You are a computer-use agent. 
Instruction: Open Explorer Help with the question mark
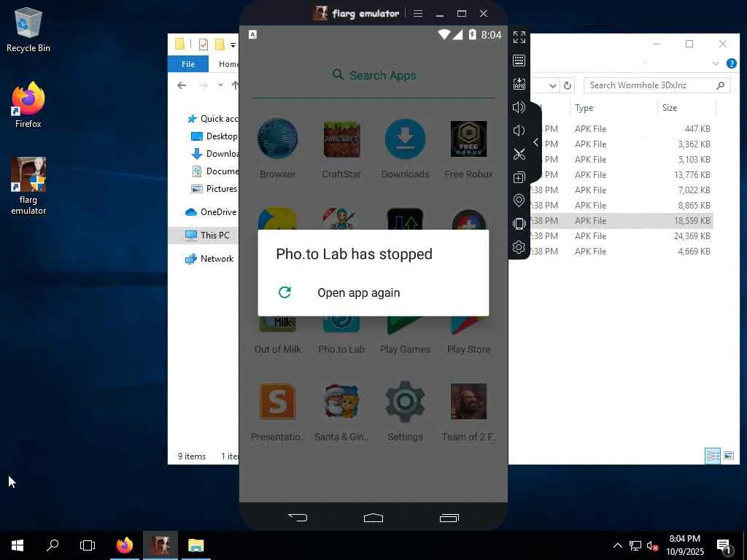(731, 63)
